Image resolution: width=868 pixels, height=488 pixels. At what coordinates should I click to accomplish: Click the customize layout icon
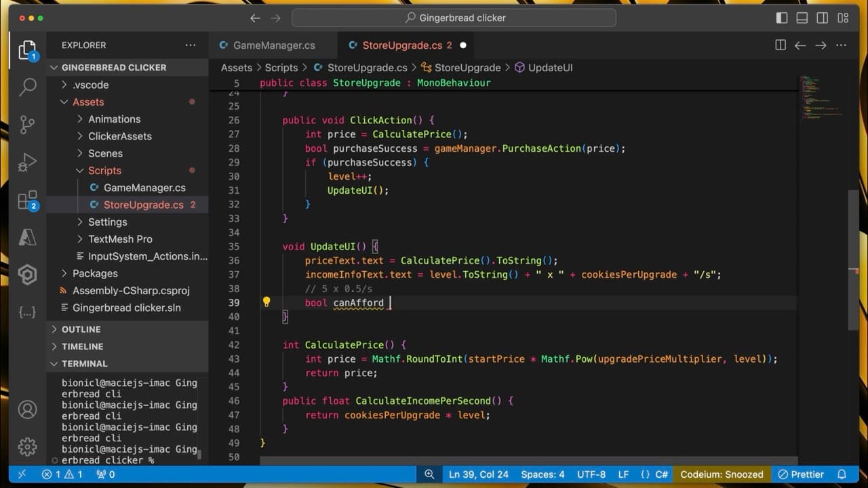pyautogui.click(x=843, y=18)
